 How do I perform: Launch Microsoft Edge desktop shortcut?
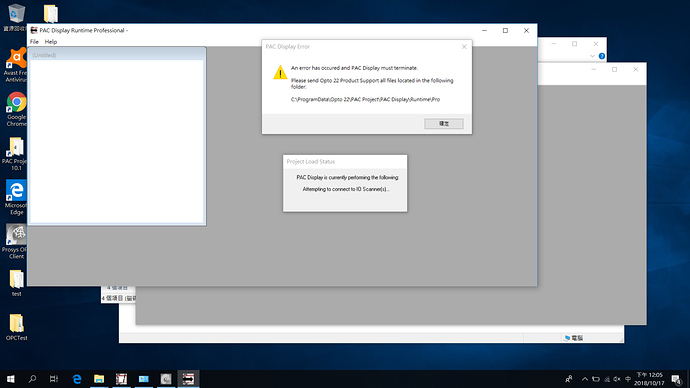16,198
